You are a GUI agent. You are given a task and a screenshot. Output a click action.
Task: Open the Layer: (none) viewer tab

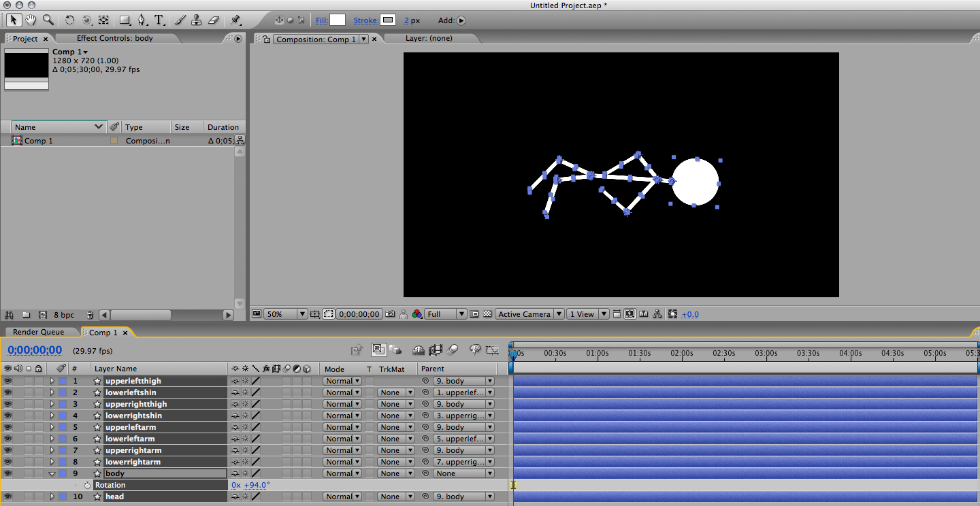(x=429, y=39)
